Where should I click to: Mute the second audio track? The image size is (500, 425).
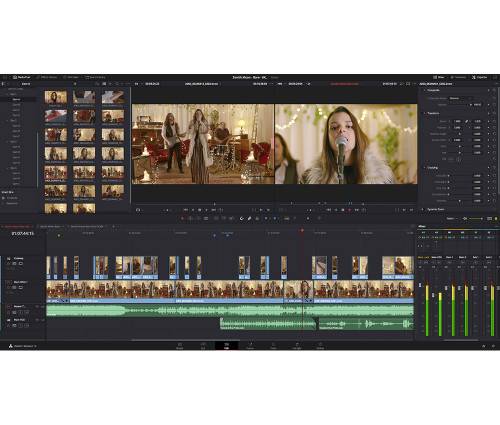(27, 325)
